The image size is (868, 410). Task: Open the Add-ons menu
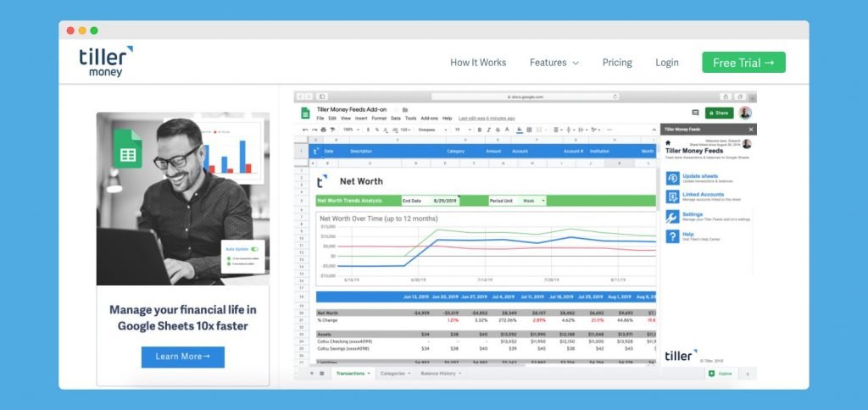pos(429,119)
